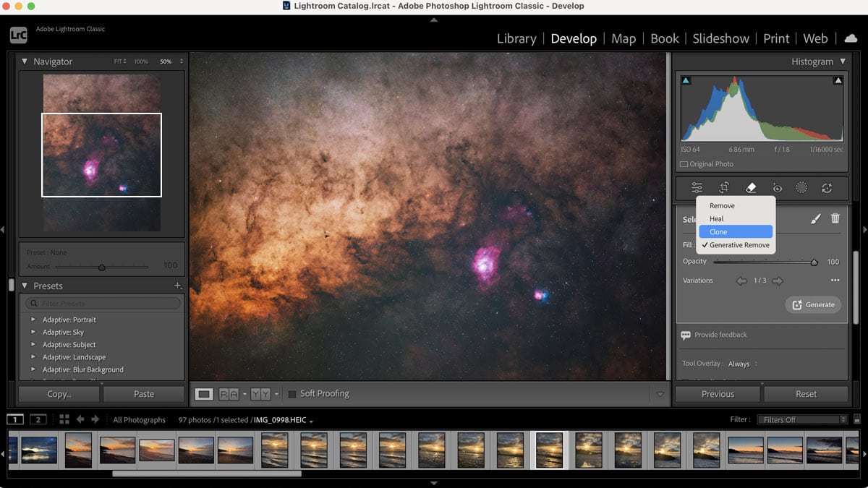
Task: Open the Edit sliders panel icon
Action: [x=697, y=188]
